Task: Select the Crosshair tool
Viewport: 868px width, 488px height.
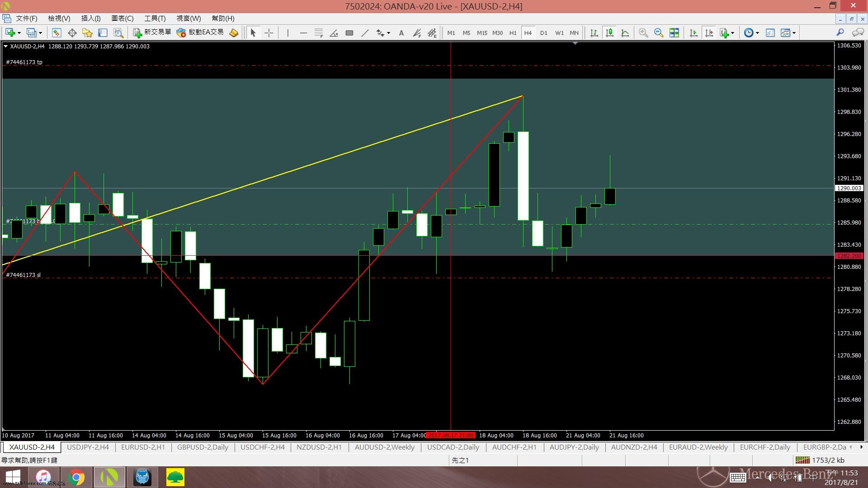Action: click(269, 33)
